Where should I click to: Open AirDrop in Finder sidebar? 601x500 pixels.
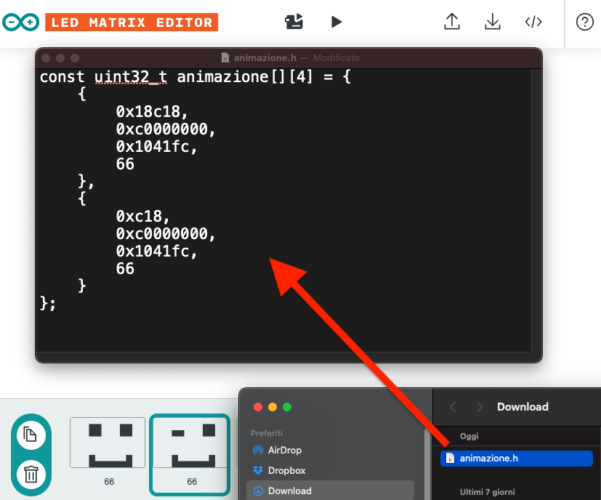(x=287, y=451)
